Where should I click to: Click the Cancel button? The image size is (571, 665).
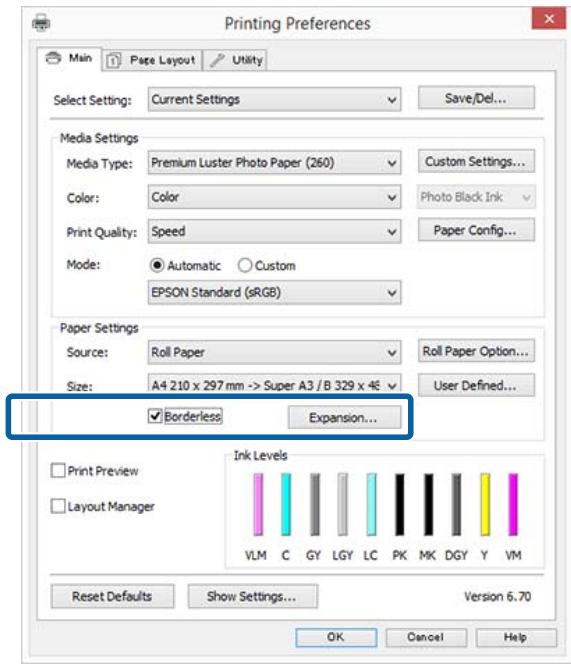(426, 637)
